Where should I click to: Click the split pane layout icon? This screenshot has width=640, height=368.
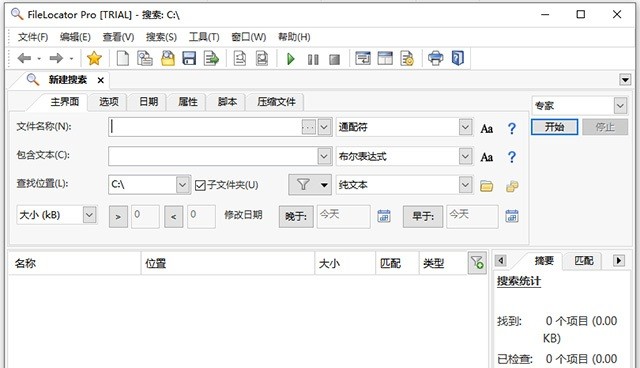tap(385, 59)
